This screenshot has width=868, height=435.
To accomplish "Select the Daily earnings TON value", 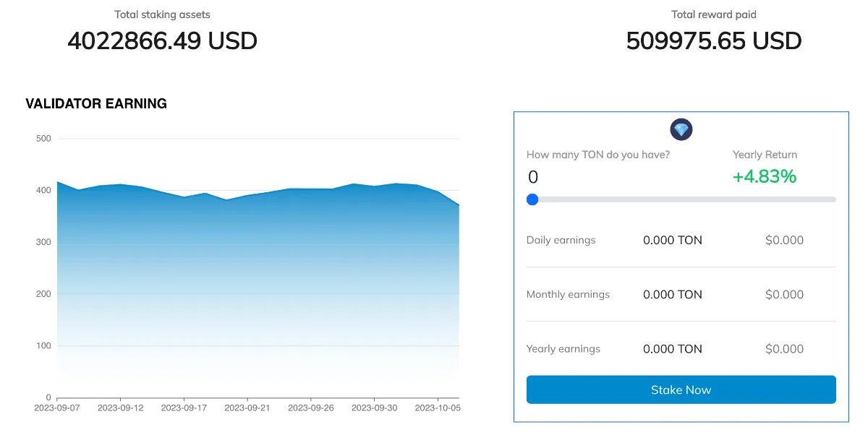I will pos(673,240).
